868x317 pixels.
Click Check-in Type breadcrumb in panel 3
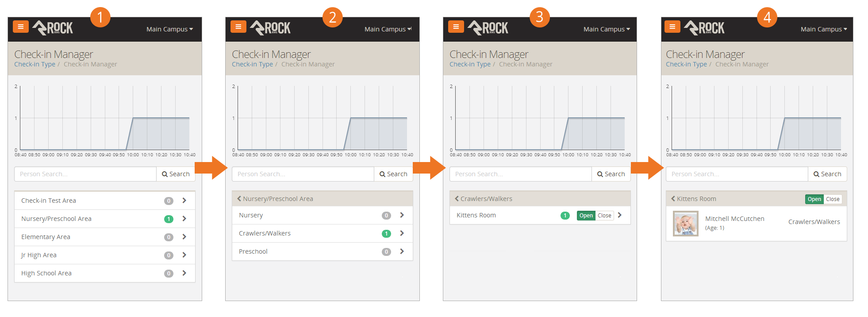[470, 64]
